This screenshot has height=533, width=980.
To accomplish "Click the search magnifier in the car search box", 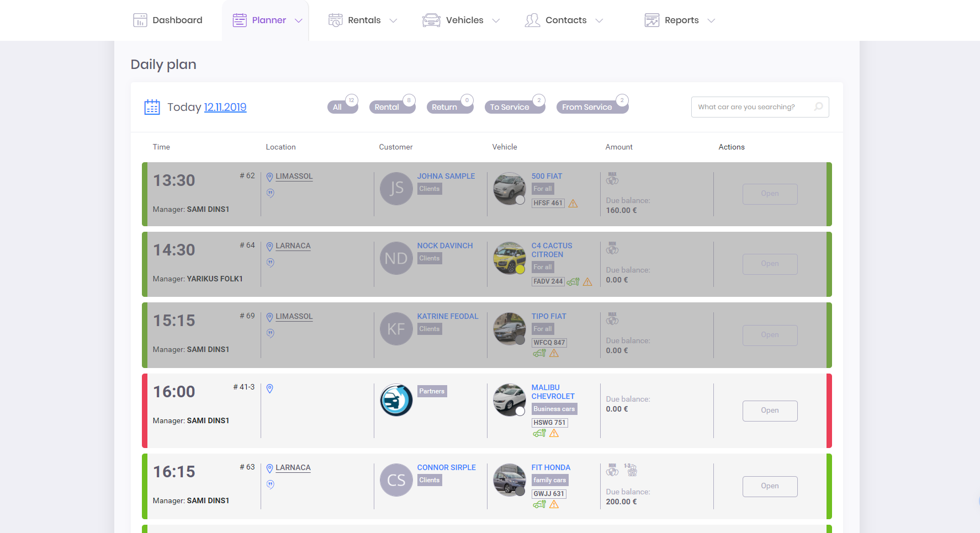I will (818, 106).
